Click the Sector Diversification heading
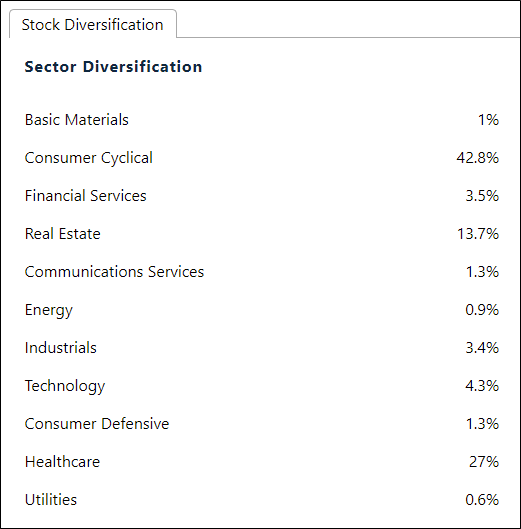Screen dimensions: 521x529 click(x=113, y=66)
